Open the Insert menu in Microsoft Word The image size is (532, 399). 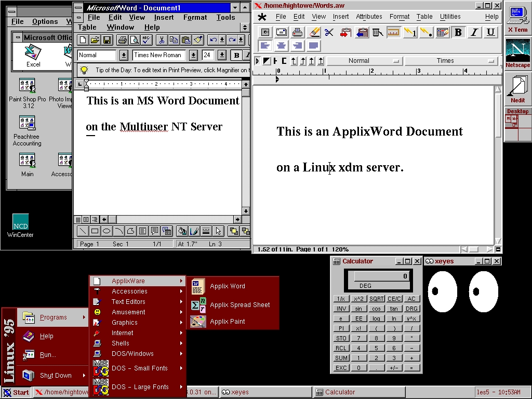[164, 17]
